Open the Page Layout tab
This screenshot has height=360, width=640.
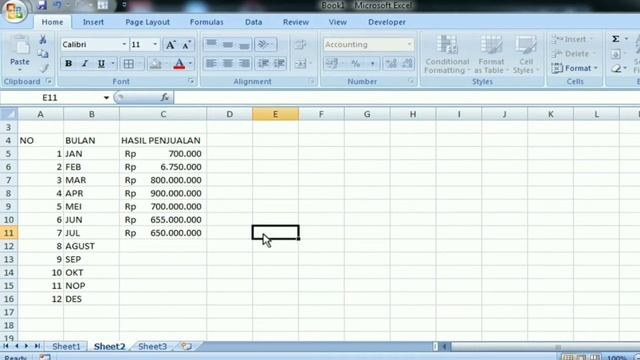[147, 22]
